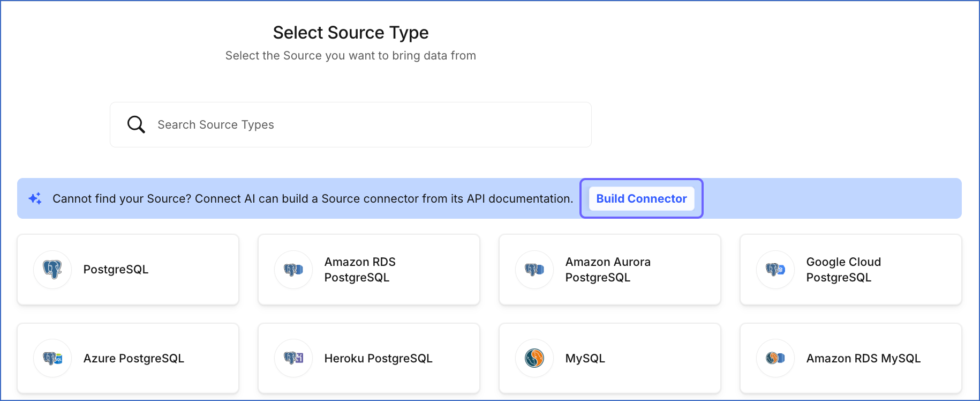Click the Azure PostgreSQL icon

[52, 358]
